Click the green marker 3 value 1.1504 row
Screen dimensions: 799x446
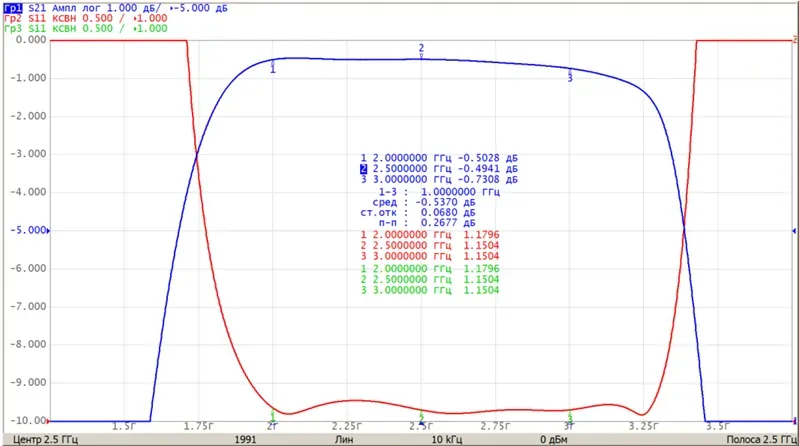(430, 290)
